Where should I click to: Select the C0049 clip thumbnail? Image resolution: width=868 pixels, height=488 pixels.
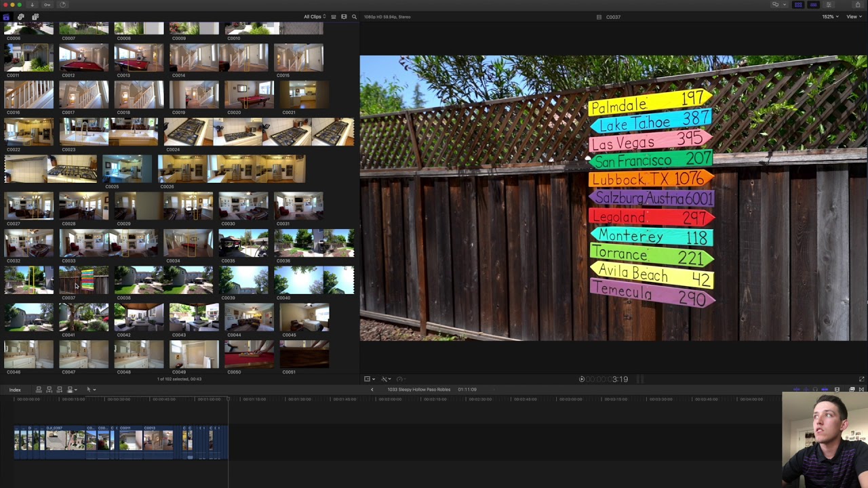(194, 354)
